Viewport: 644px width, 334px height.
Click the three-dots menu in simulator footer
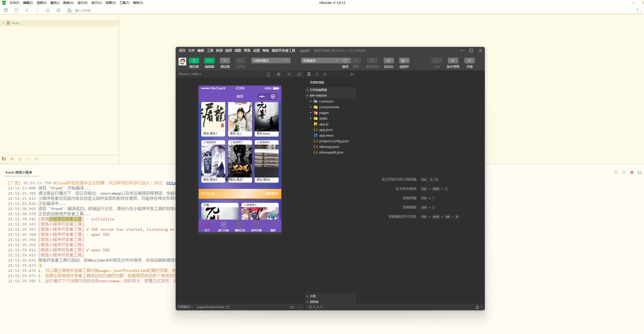pyautogui.click(x=300, y=307)
